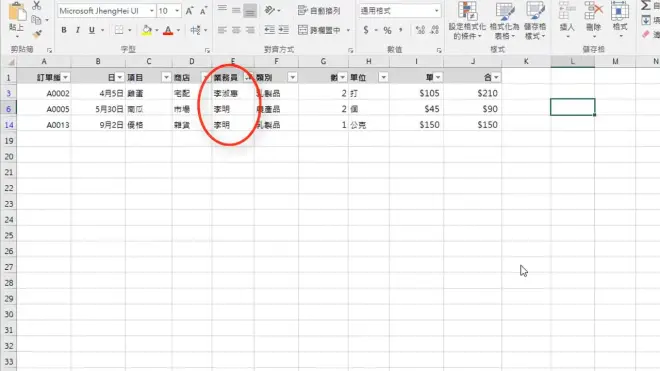Click the red font color icon
This screenshot has width=660, height=371.
[x=168, y=30]
